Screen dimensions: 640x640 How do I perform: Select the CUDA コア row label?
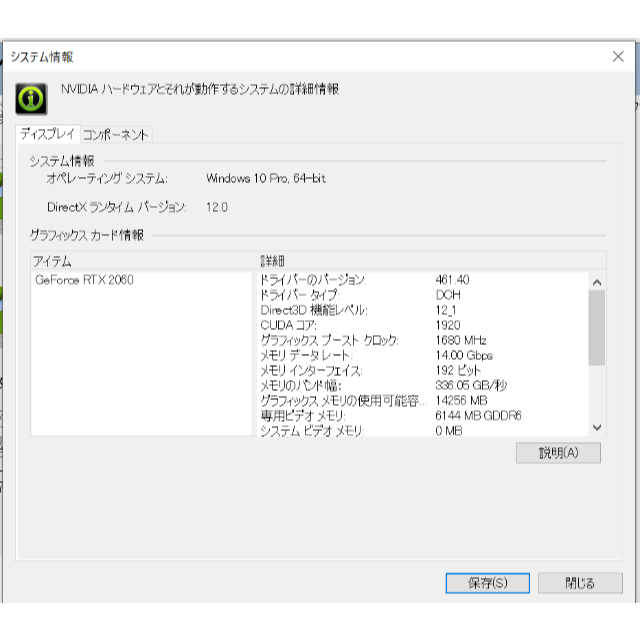[x=288, y=325]
